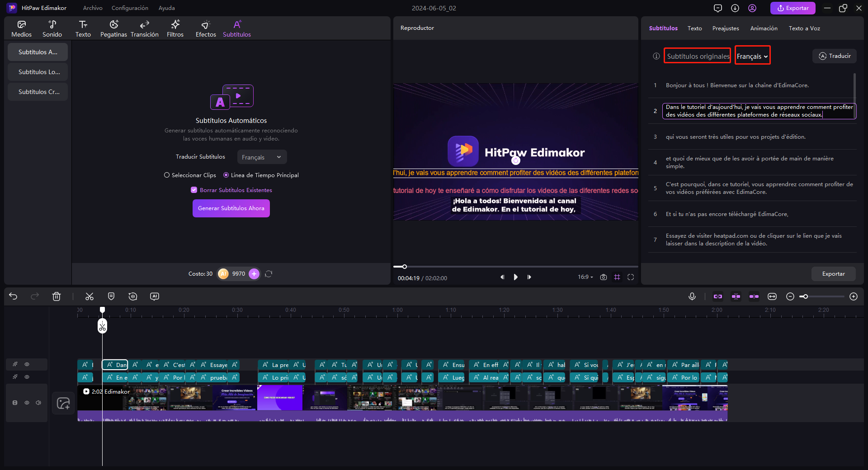
Task: Zoom out the timeline with minus icon
Action: click(790, 296)
